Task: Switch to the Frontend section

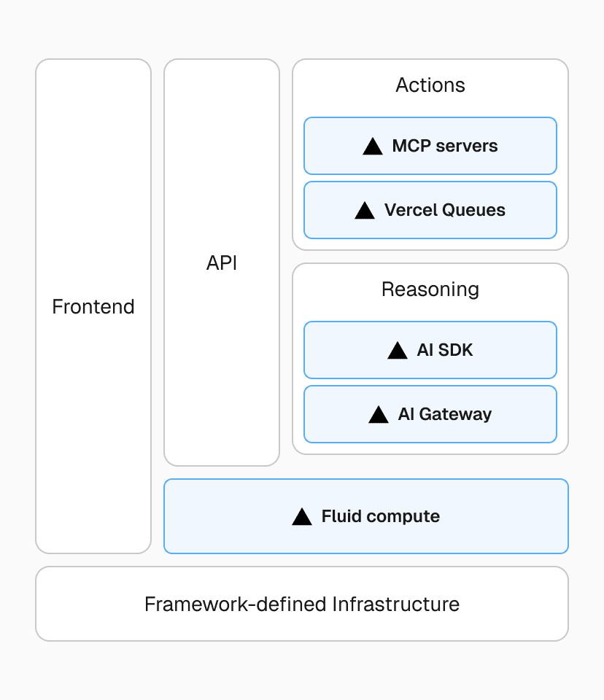Action: click(93, 306)
